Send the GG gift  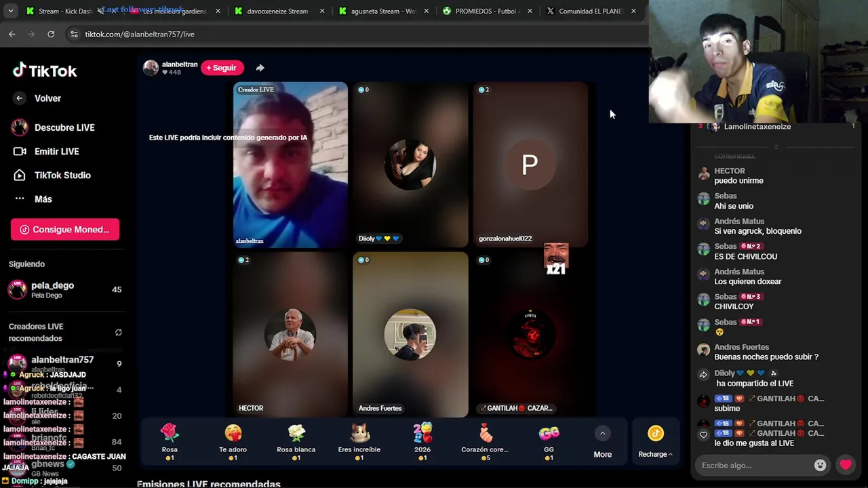point(549,441)
